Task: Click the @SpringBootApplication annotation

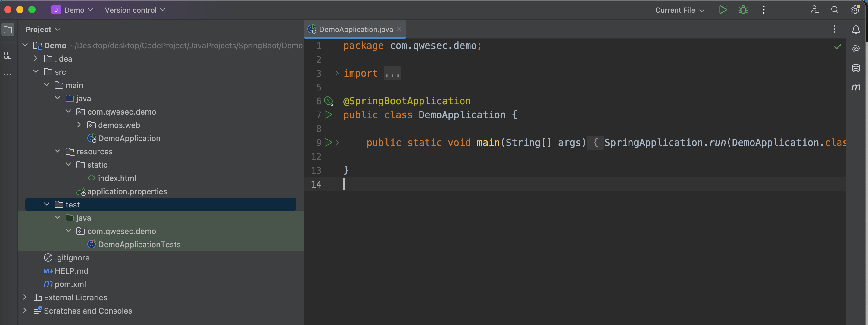Action: pyautogui.click(x=407, y=101)
